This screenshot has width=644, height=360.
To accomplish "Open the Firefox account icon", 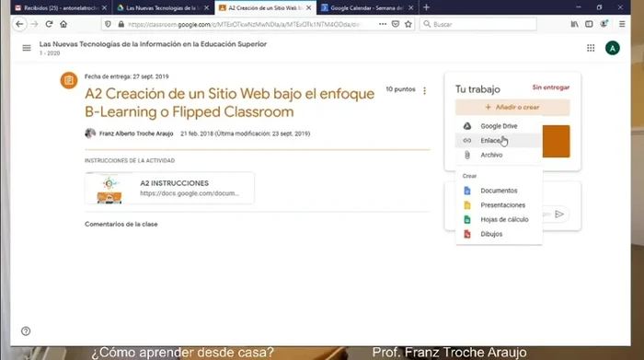I will pos(604,24).
